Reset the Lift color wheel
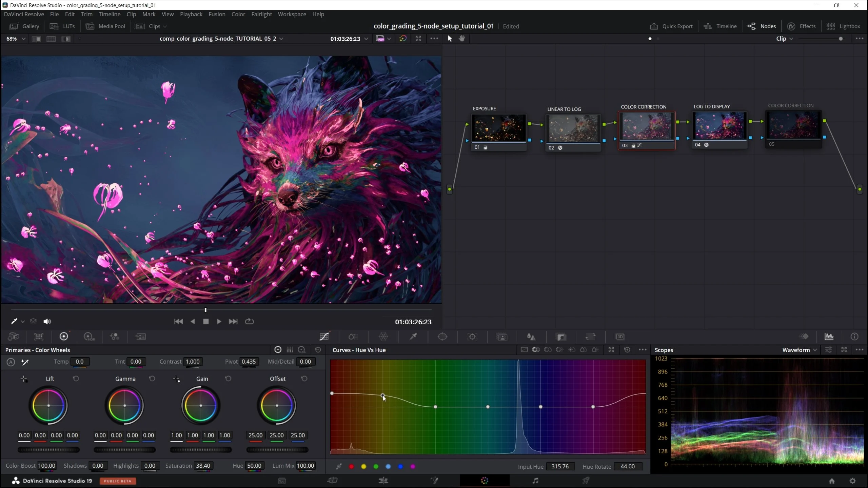 (x=76, y=379)
